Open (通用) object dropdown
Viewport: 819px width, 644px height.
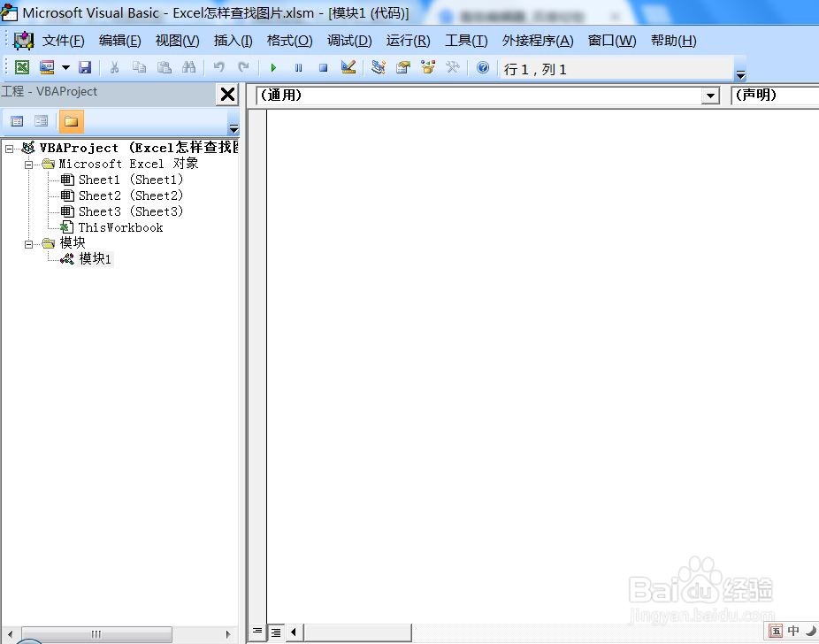pos(710,96)
